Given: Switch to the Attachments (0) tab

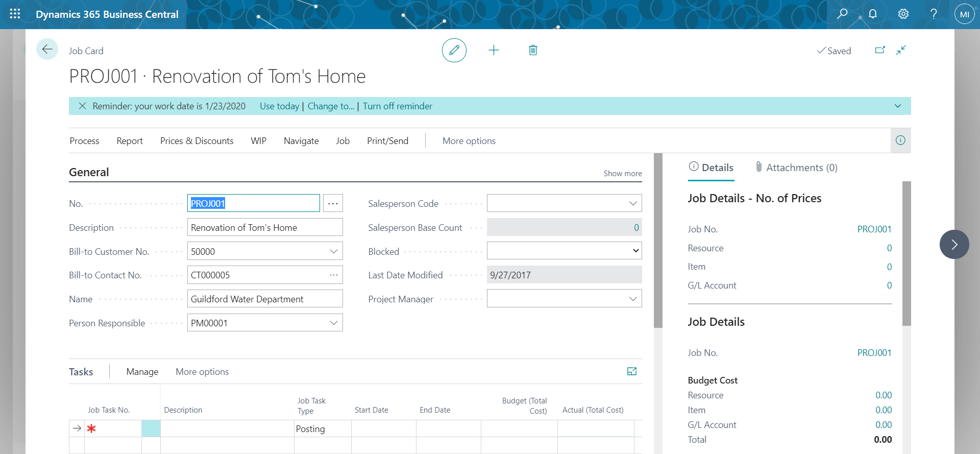Looking at the screenshot, I should 796,168.
